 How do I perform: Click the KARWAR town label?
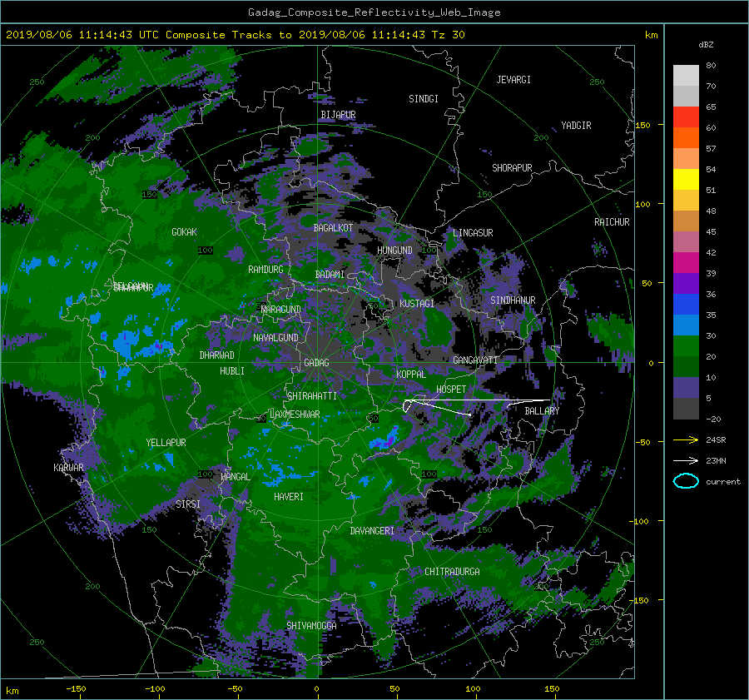(68, 468)
